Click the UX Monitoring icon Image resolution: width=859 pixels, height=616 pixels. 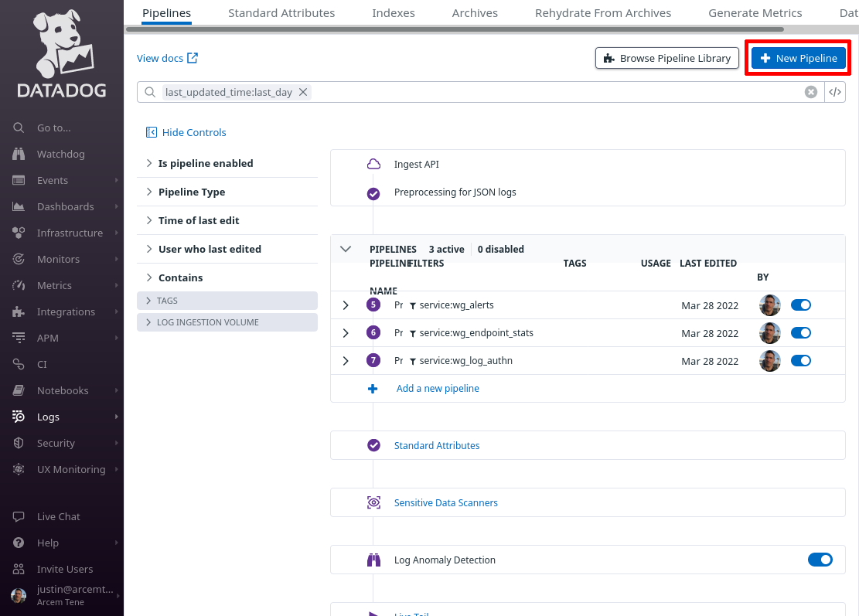(x=19, y=469)
